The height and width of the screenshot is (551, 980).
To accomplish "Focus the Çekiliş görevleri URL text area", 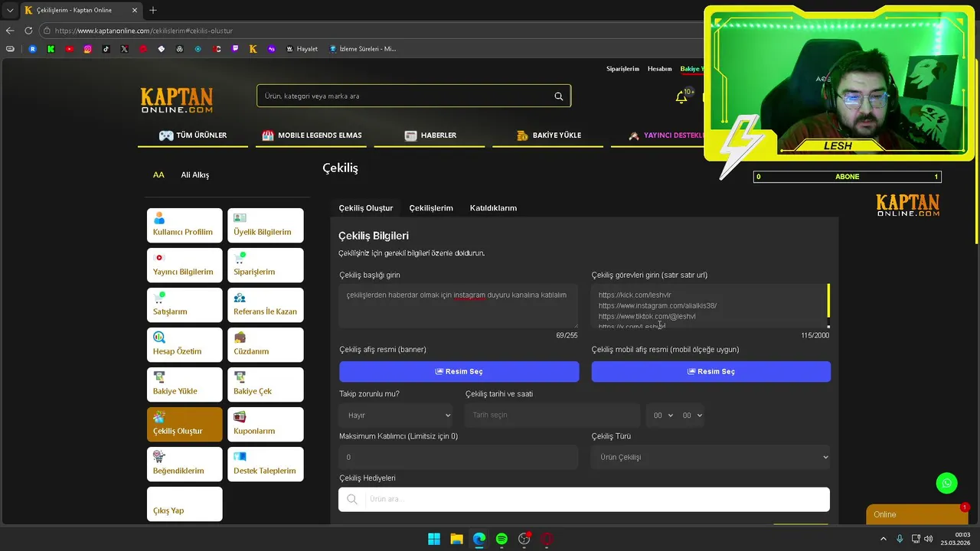I will pos(708,306).
